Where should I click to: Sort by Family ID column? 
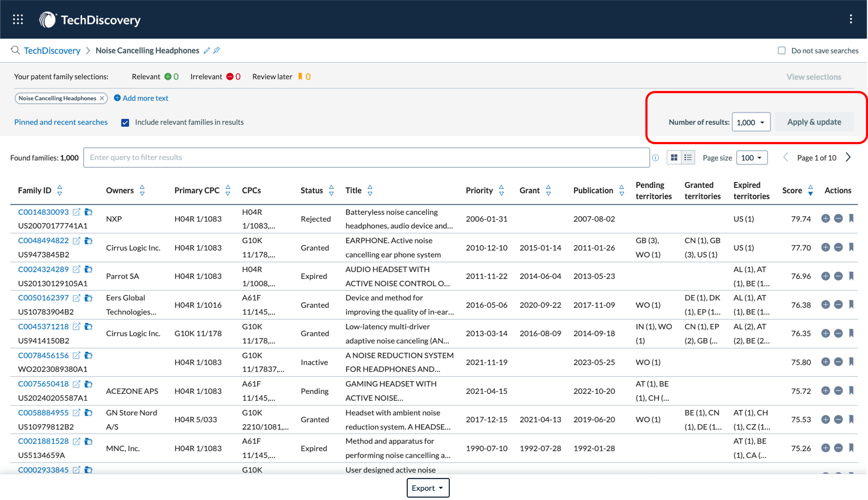60,190
